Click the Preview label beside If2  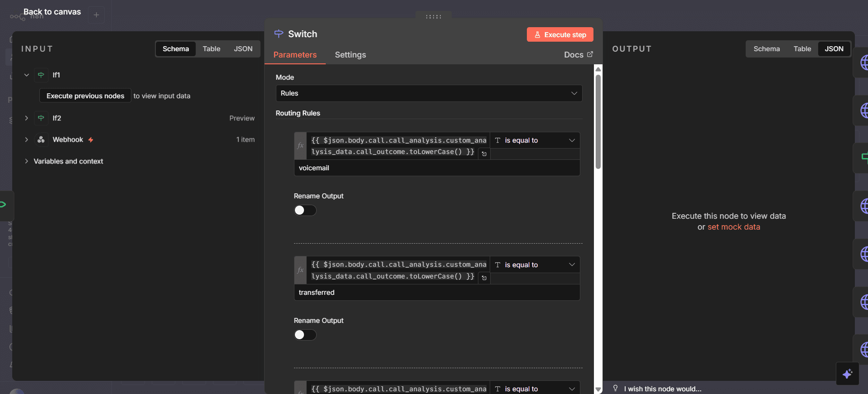click(242, 118)
